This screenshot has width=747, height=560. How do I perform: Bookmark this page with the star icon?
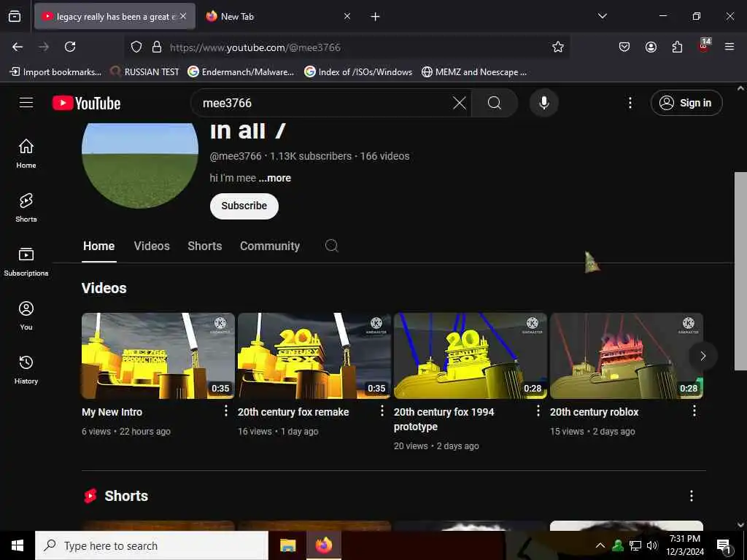pos(558,47)
